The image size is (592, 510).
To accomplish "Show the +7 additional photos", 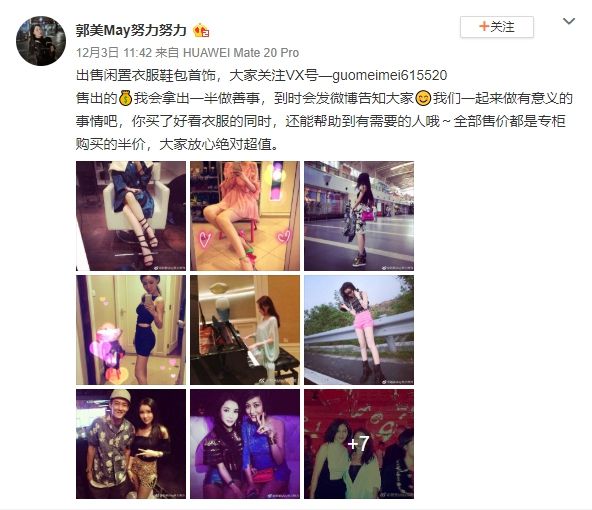I will pyautogui.click(x=359, y=444).
